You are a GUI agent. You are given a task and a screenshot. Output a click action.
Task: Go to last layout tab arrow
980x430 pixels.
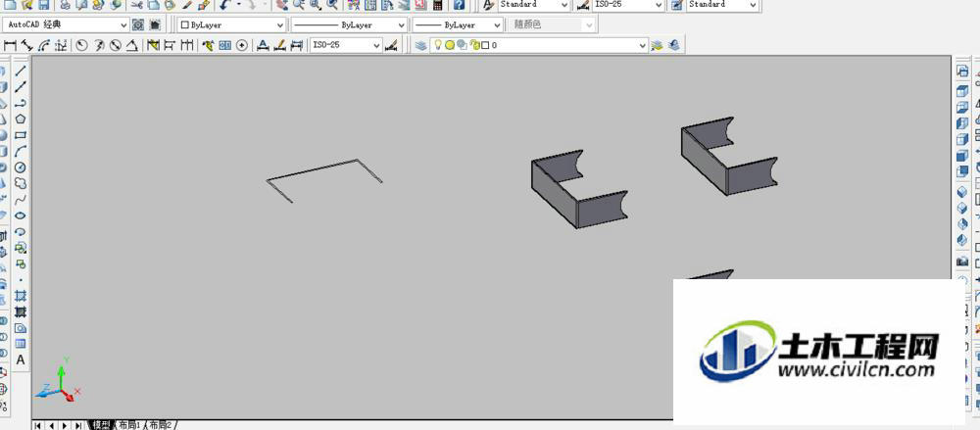tap(78, 426)
